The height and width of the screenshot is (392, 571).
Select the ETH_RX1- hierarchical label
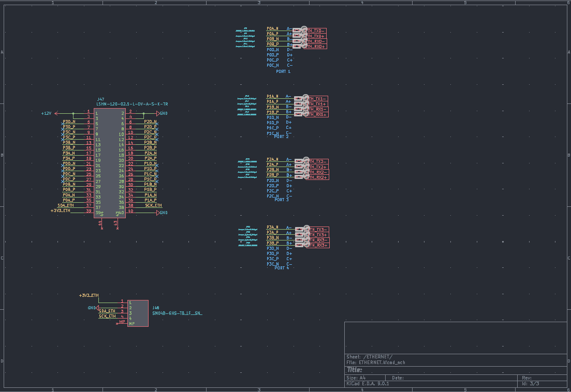click(317, 109)
